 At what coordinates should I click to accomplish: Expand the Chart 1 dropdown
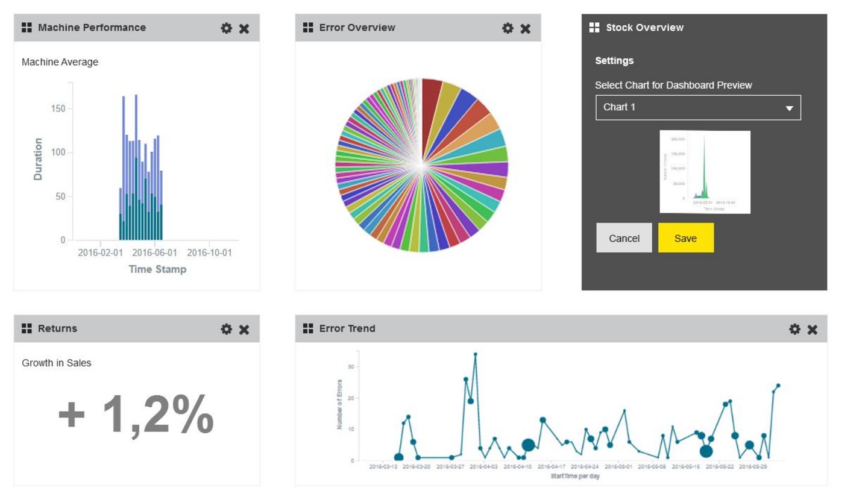pos(698,108)
